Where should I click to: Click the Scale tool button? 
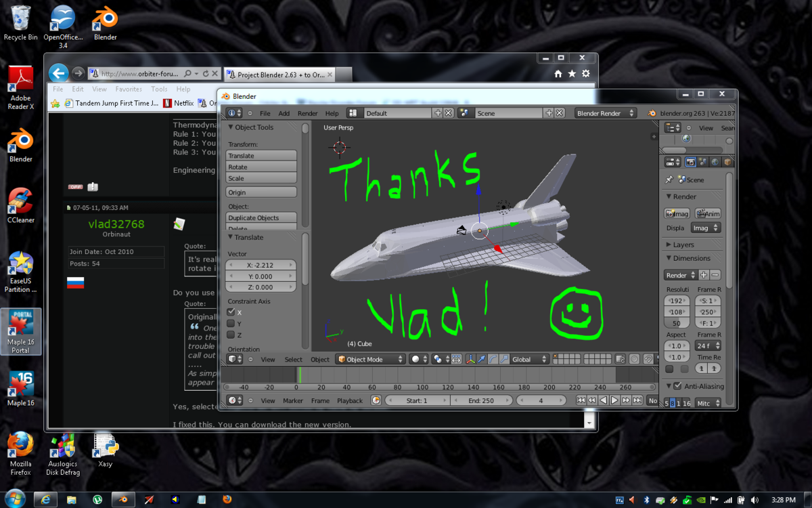261,178
